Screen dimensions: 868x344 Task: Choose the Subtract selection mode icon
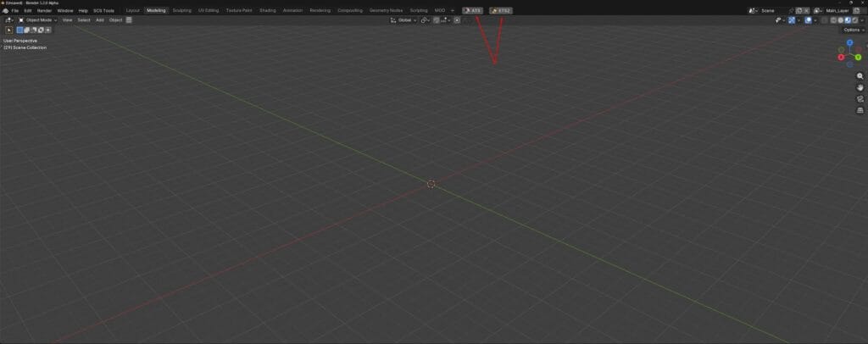click(x=34, y=30)
